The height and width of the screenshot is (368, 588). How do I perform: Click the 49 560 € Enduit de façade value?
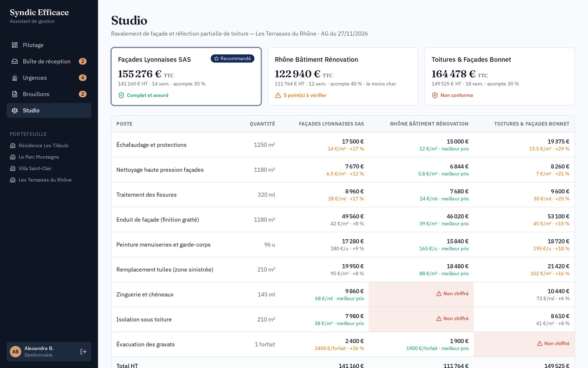point(353,216)
